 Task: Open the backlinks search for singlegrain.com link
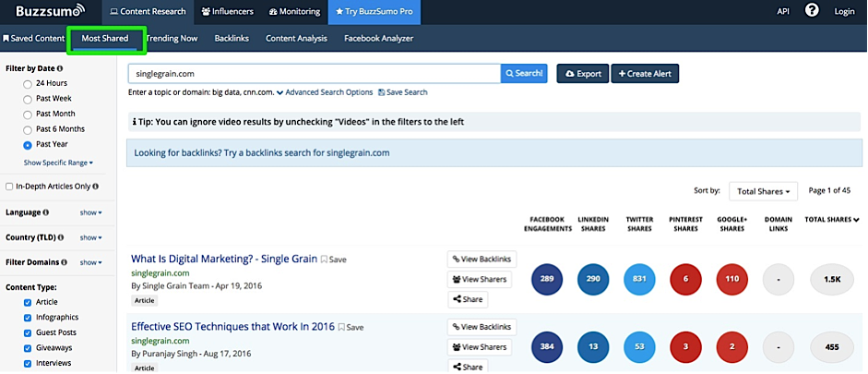(262, 152)
